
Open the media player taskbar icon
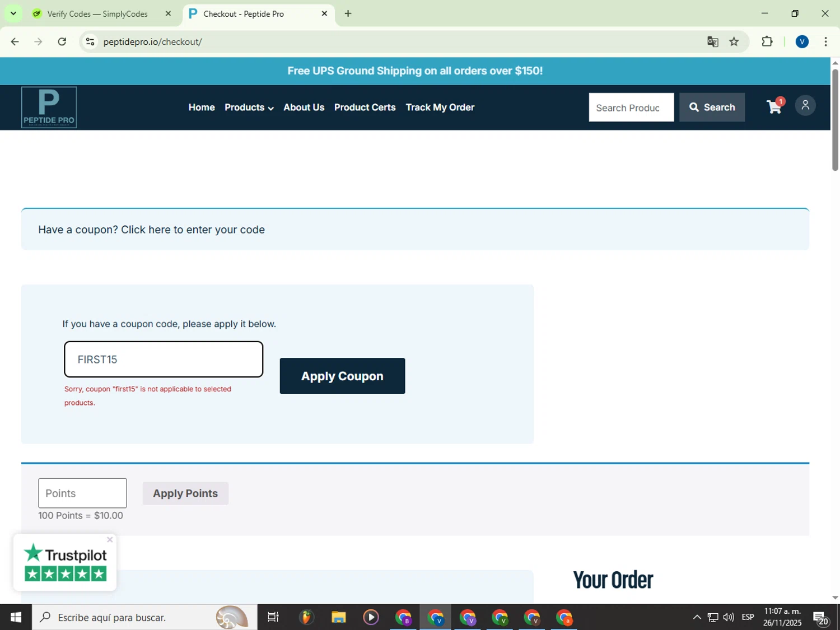[371, 617]
